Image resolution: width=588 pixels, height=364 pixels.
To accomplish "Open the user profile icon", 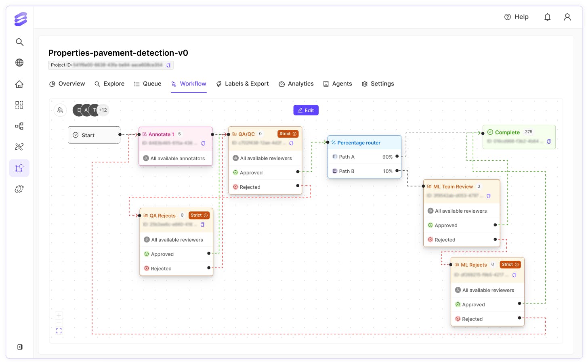I will [x=567, y=17].
